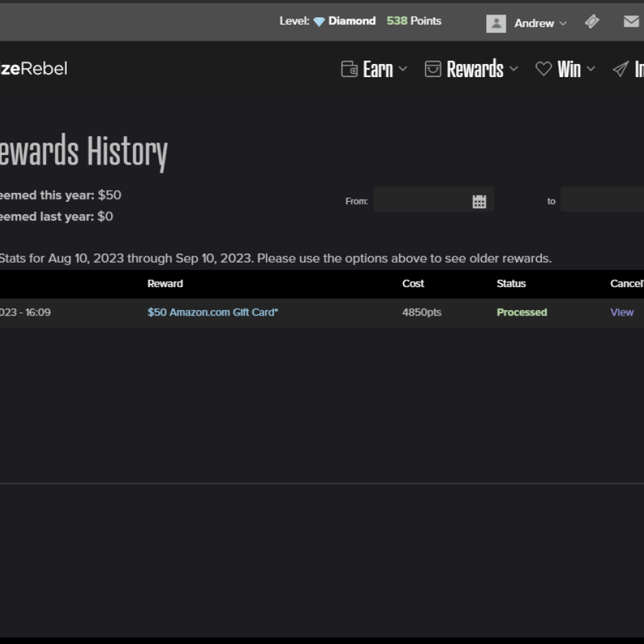Click the wallet icon next to Earn
This screenshot has width=644, height=644.
click(x=349, y=69)
